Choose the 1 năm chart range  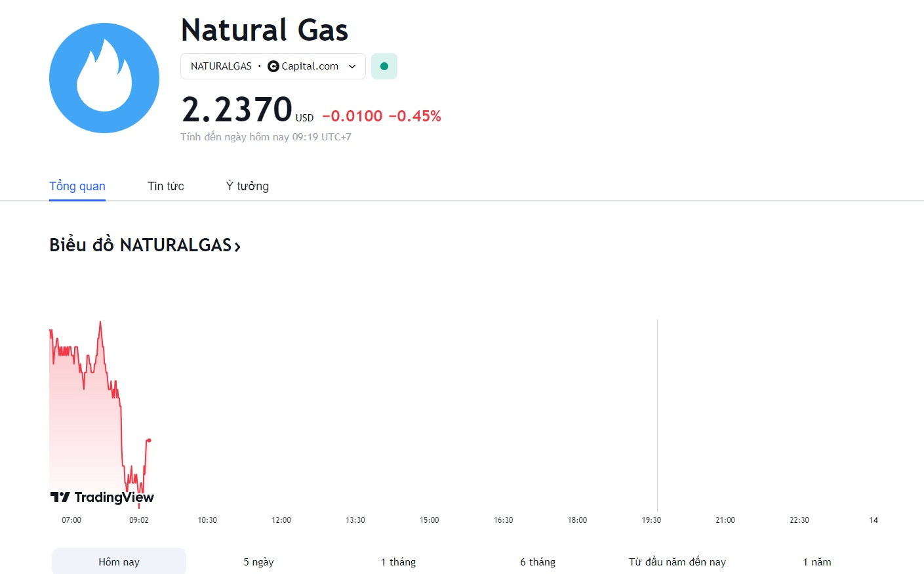(817, 562)
